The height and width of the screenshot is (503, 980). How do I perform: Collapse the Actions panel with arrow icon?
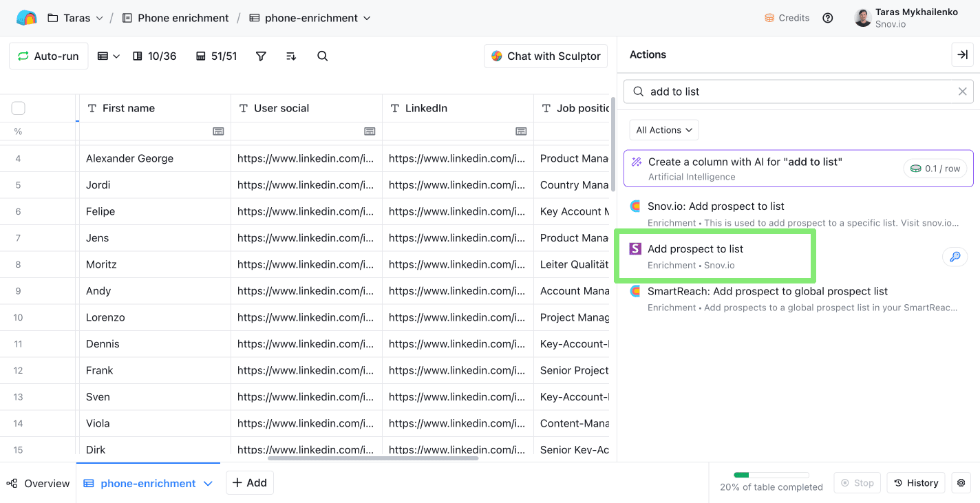(962, 55)
